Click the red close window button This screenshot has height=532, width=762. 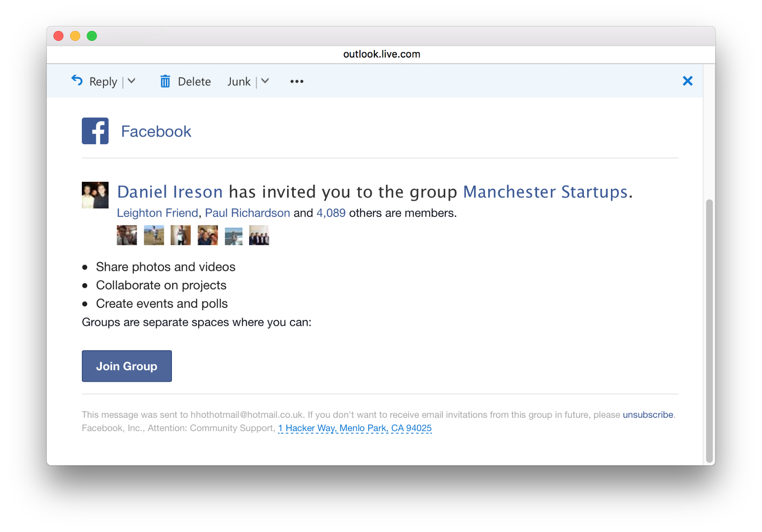[x=59, y=36]
